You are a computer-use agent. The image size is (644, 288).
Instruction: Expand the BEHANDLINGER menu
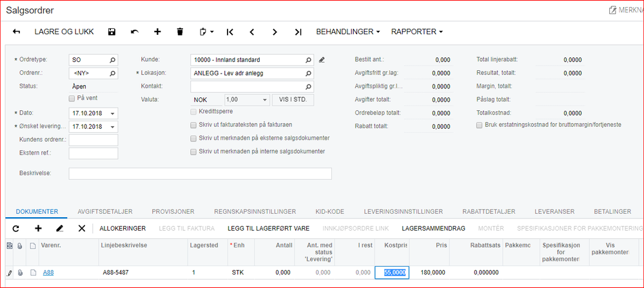click(348, 32)
